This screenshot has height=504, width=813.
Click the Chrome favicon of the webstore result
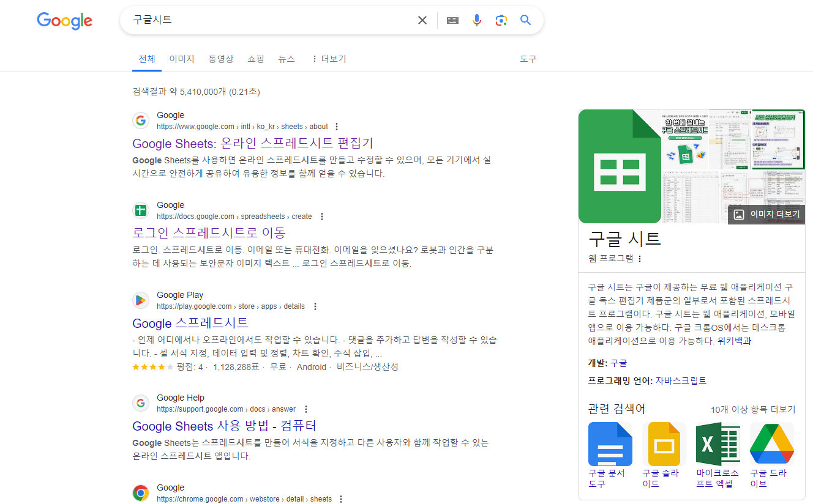click(141, 493)
